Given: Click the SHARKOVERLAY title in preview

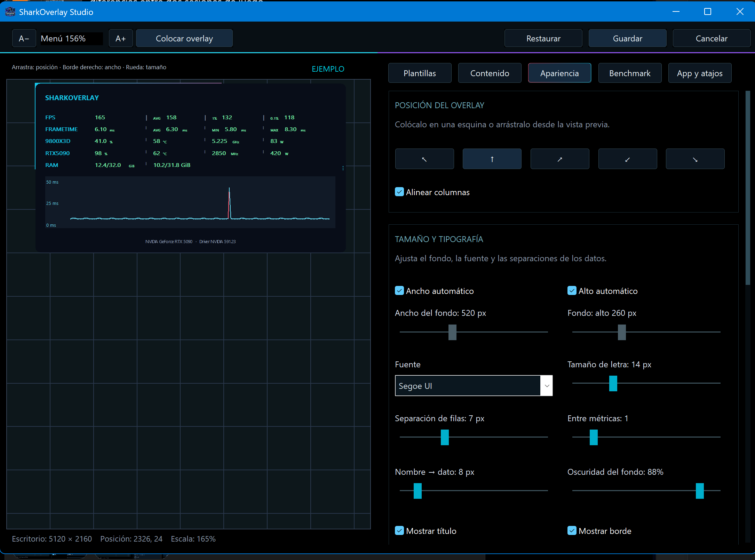Looking at the screenshot, I should 72,98.
